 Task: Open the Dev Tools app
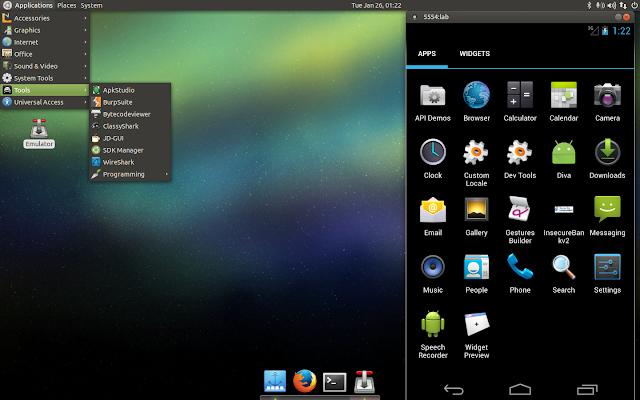pyautogui.click(x=520, y=155)
